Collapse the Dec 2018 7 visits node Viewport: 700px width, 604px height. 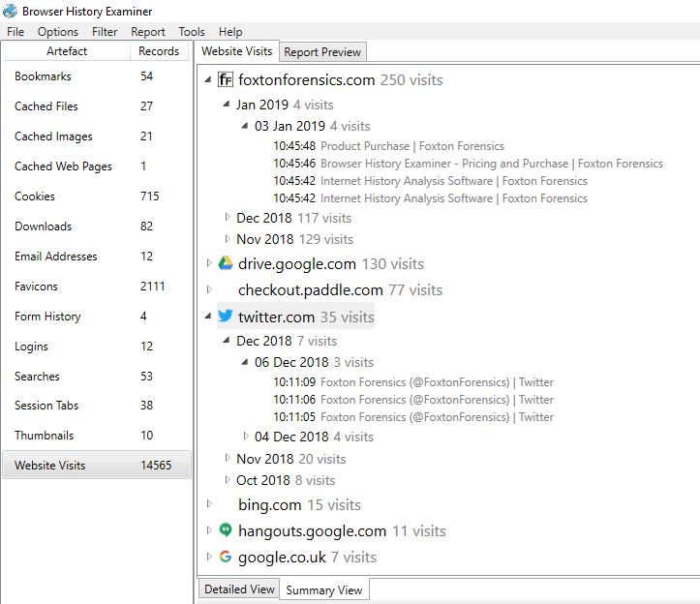(x=227, y=341)
